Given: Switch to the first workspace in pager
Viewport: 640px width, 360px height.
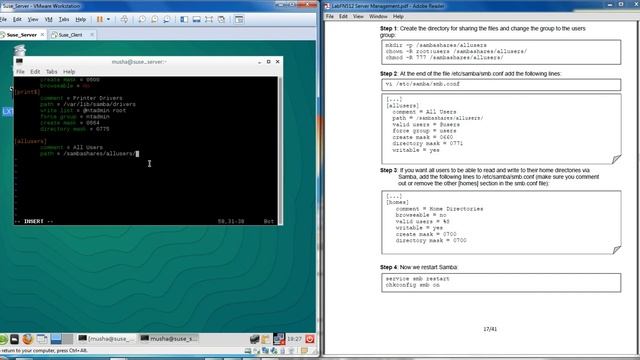Looking at the screenshot, I should click(x=56, y=339).
